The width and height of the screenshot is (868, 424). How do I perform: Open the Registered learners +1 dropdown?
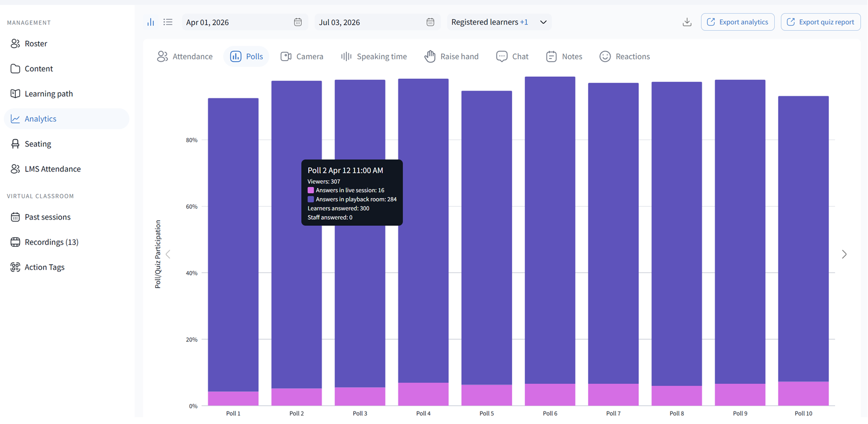(x=499, y=22)
